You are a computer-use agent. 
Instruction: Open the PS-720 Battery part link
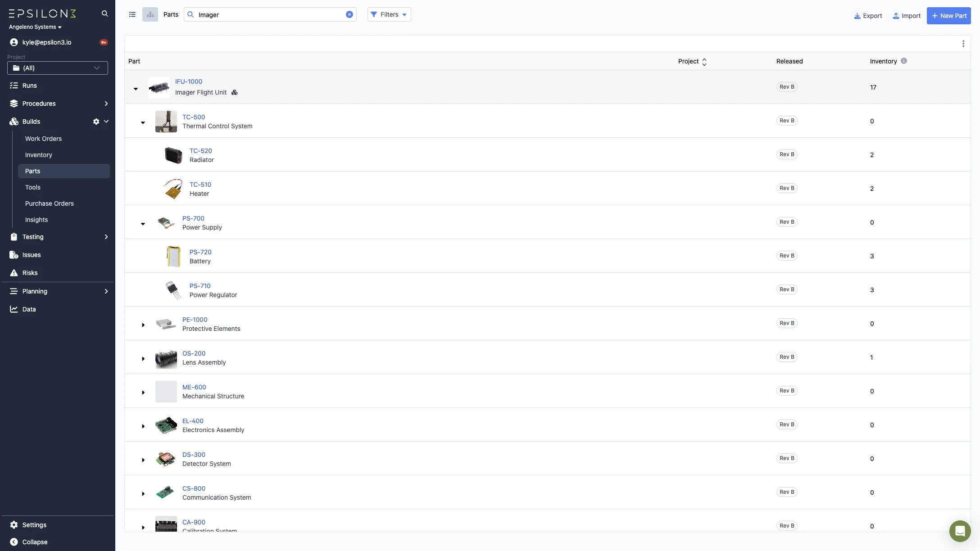pos(200,252)
